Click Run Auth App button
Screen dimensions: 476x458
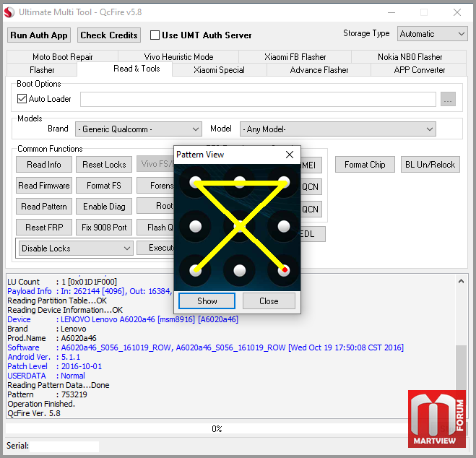tap(39, 35)
